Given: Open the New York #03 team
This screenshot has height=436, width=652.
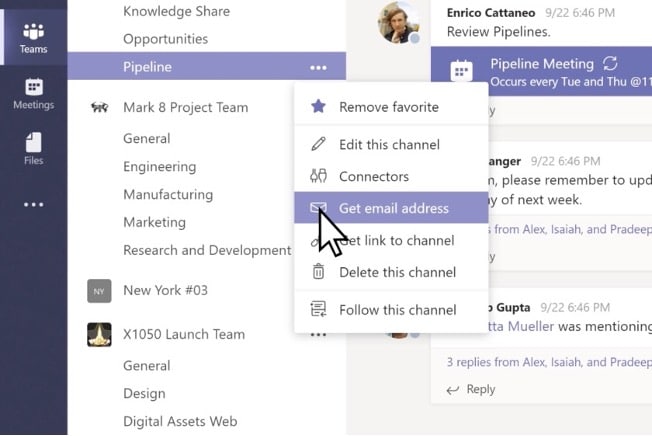Looking at the screenshot, I should [165, 290].
